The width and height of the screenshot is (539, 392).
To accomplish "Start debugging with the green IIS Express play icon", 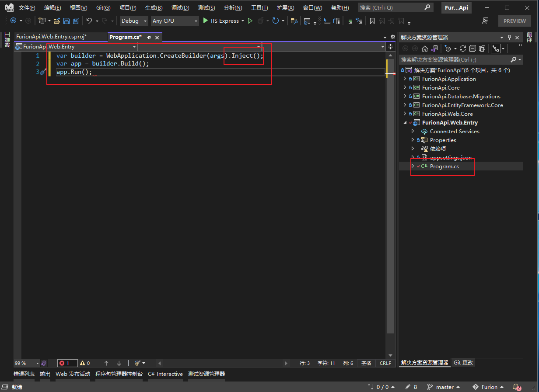I will click(x=206, y=21).
